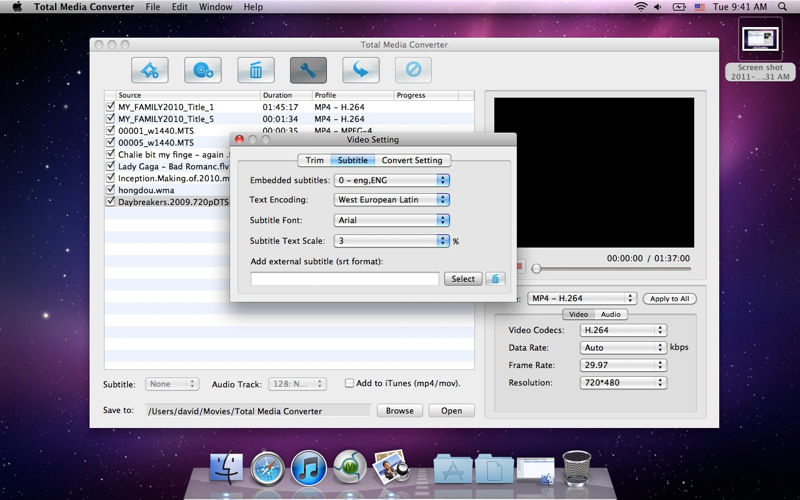Open the iPhoto icon in Dock
This screenshot has width=800, height=500.
click(390, 466)
